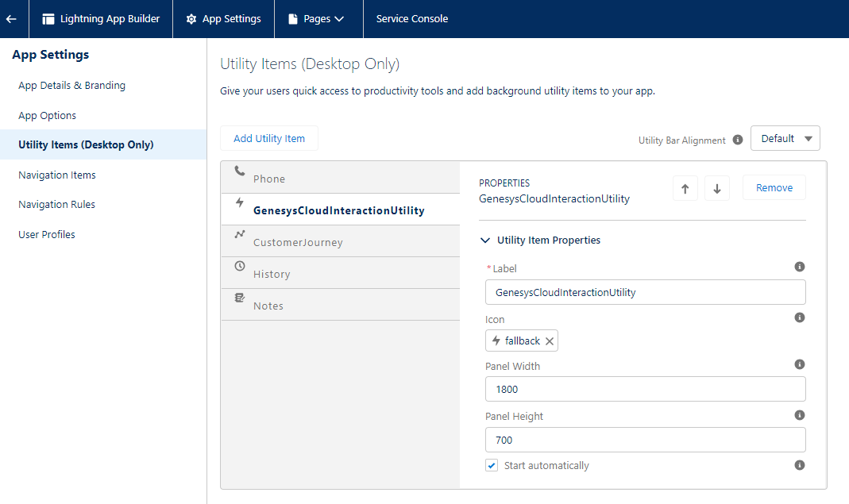The image size is (849, 504).
Task: Open User Profiles settings
Action: point(47,235)
